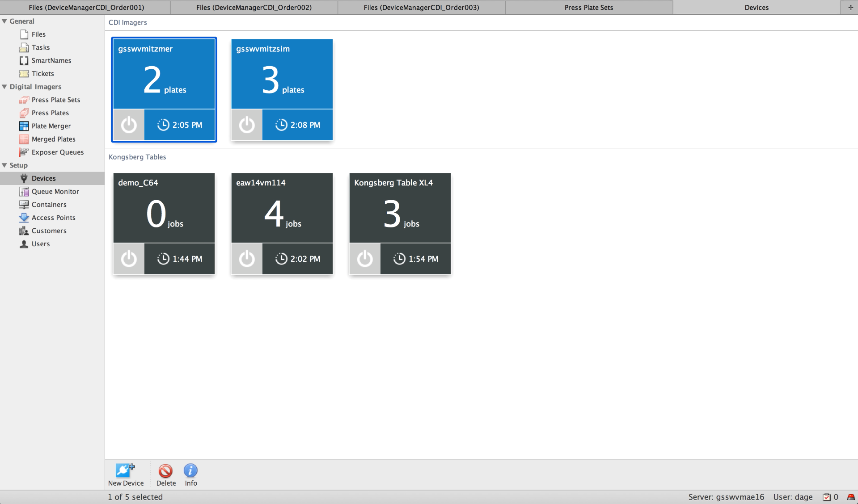Image resolution: width=858 pixels, height=504 pixels.
Task: Open the device Info icon
Action: coord(190,470)
